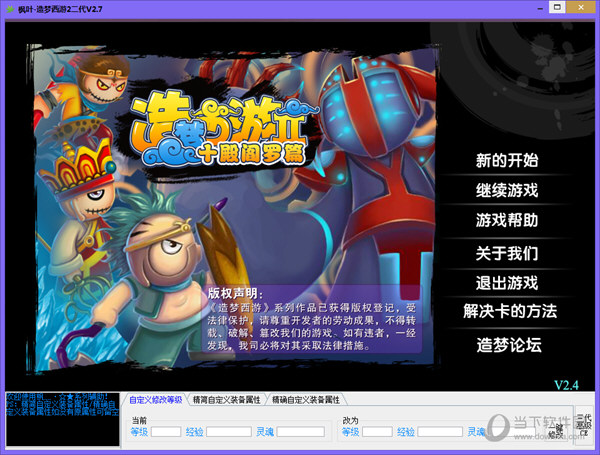Click the 二代高级CE button
The height and width of the screenshot is (455, 600).
[x=584, y=425]
